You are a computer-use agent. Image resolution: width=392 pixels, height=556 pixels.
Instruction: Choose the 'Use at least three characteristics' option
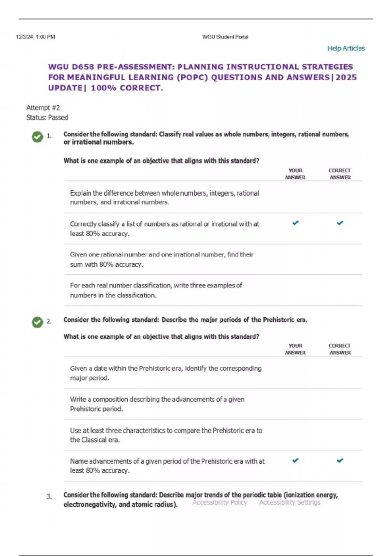(166, 435)
